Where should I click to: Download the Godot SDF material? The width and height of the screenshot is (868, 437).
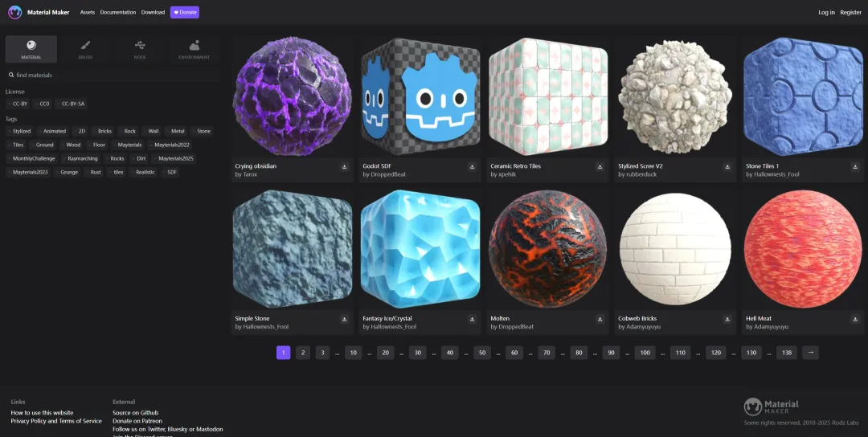point(473,166)
